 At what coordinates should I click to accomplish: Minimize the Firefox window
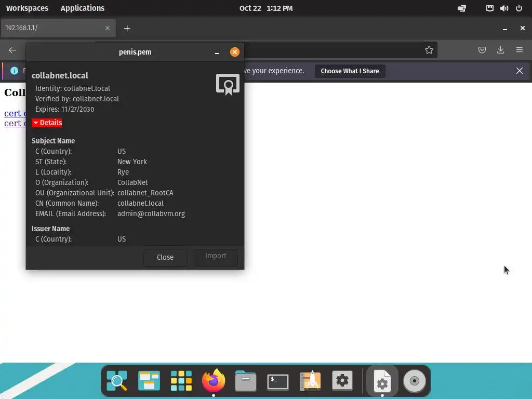coord(505,28)
